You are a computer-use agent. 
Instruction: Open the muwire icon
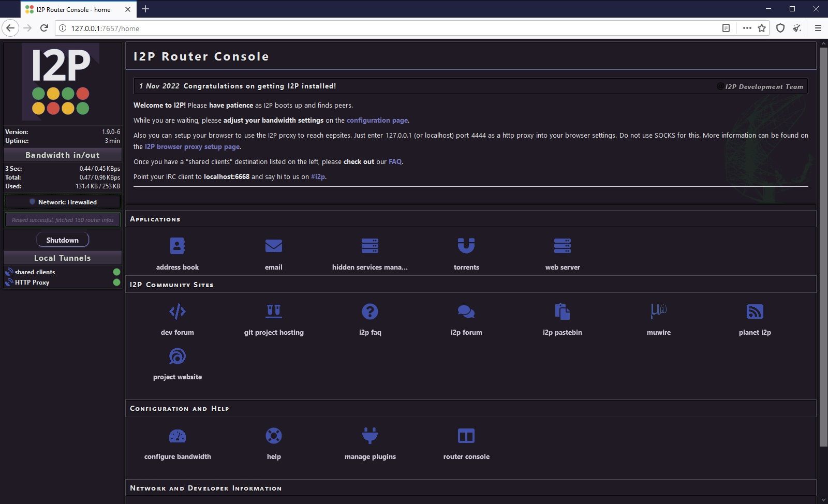click(x=659, y=312)
